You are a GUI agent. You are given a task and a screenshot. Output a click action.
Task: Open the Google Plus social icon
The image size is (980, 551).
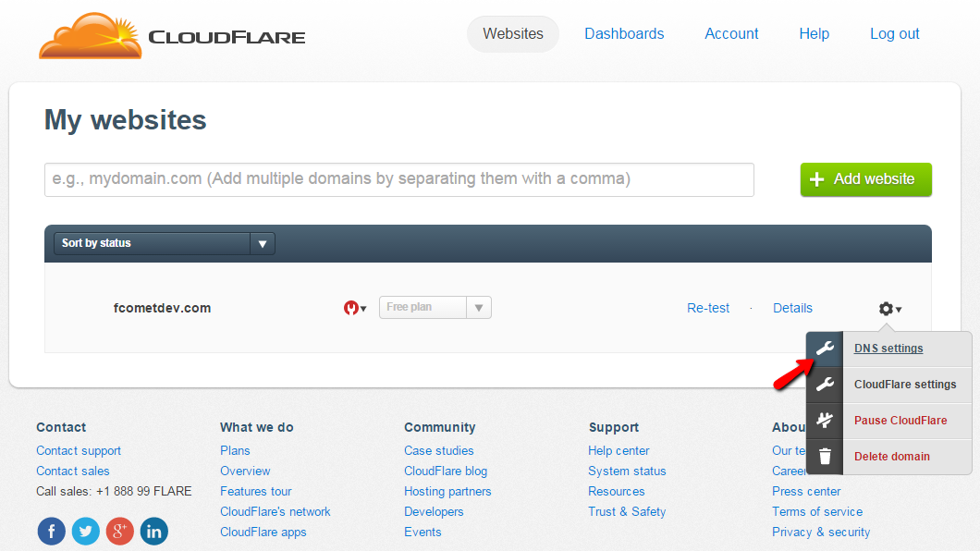[x=119, y=532]
